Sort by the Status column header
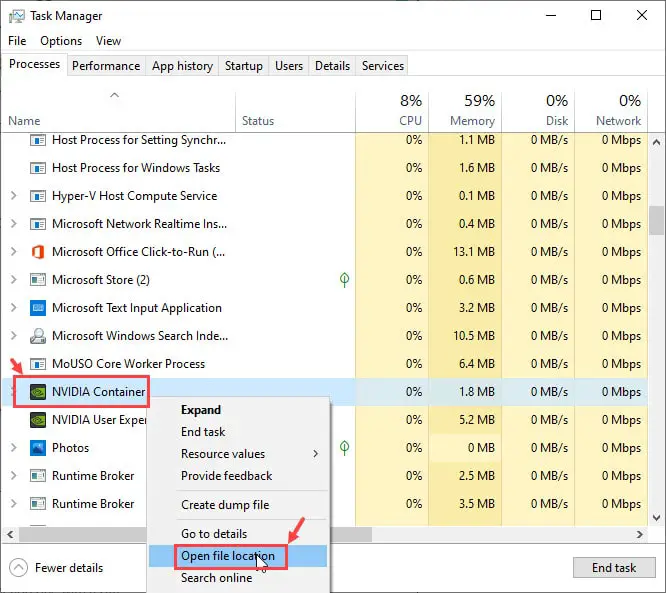Viewport: 666px width, 593px height. click(x=295, y=110)
